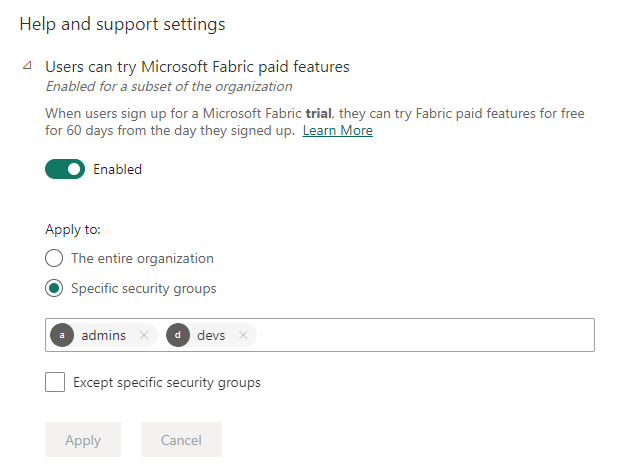Click the 'Help and support settings' heading
Image resolution: width=631 pixels, height=470 pixels.
click(122, 23)
